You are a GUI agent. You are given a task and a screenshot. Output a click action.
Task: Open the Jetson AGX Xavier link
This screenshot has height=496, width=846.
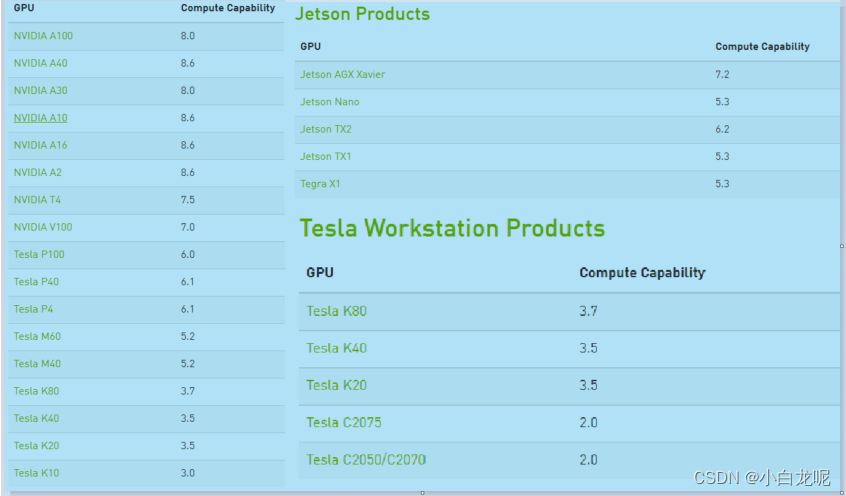coord(343,74)
